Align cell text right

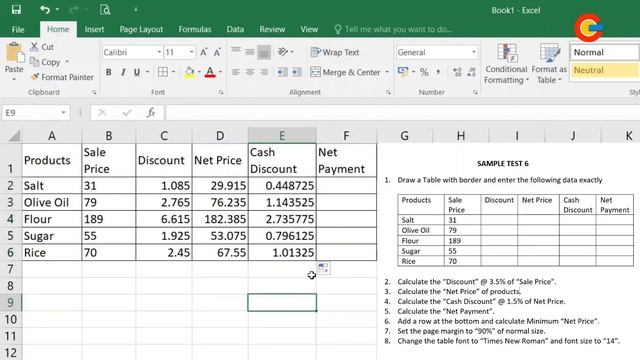point(264,72)
